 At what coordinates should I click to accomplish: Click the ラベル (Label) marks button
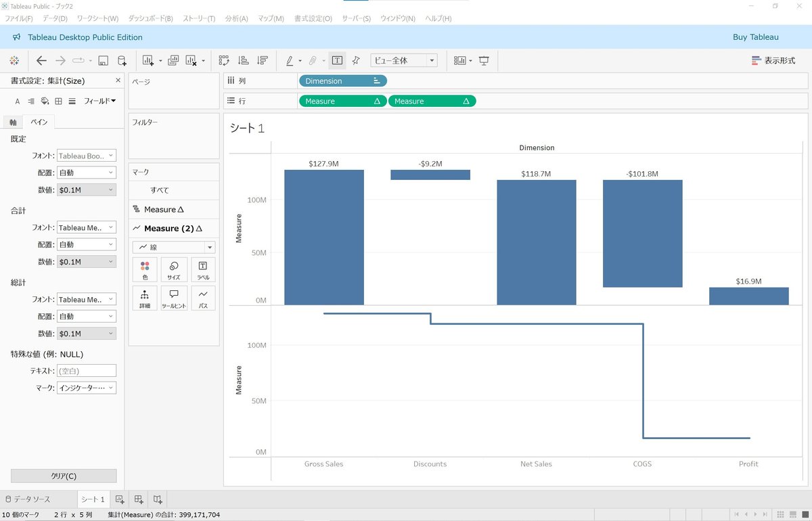tap(203, 269)
